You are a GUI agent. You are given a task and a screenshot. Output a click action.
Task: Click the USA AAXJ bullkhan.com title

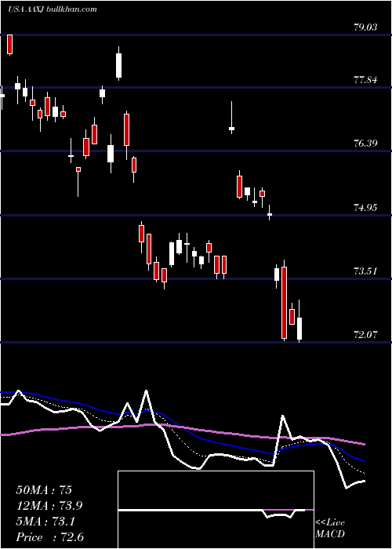click(53, 9)
